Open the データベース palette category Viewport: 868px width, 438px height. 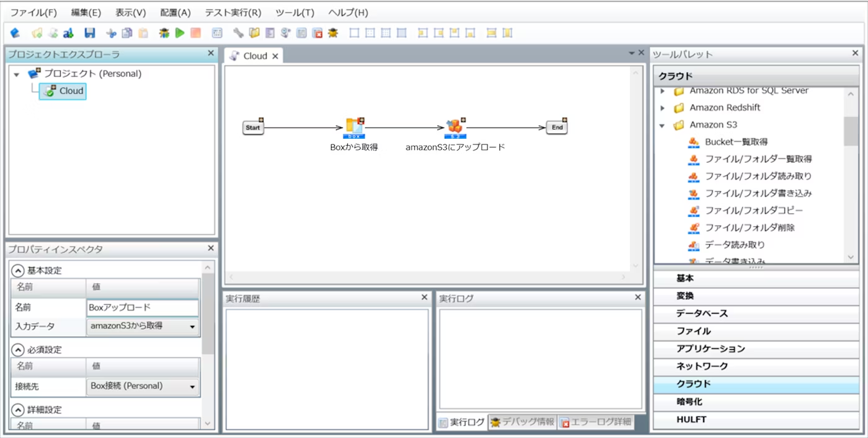click(x=756, y=313)
